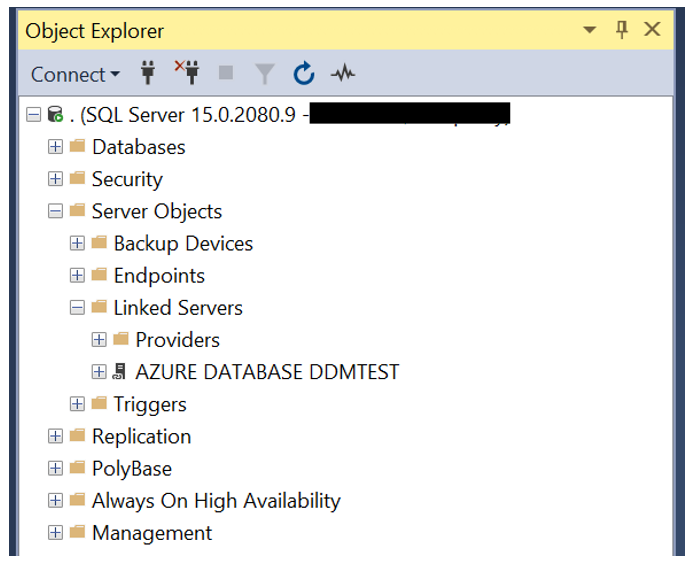
Task: Click the auto-hide pin icon
Action: click(622, 30)
